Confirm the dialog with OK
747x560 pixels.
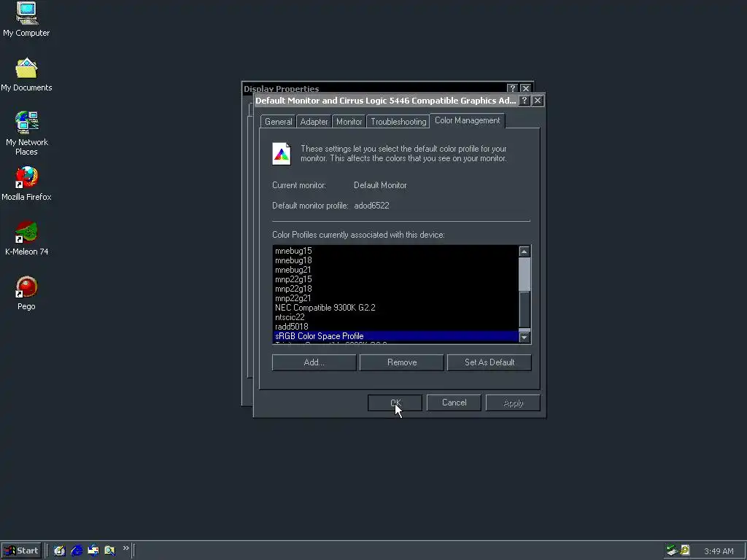395,402
